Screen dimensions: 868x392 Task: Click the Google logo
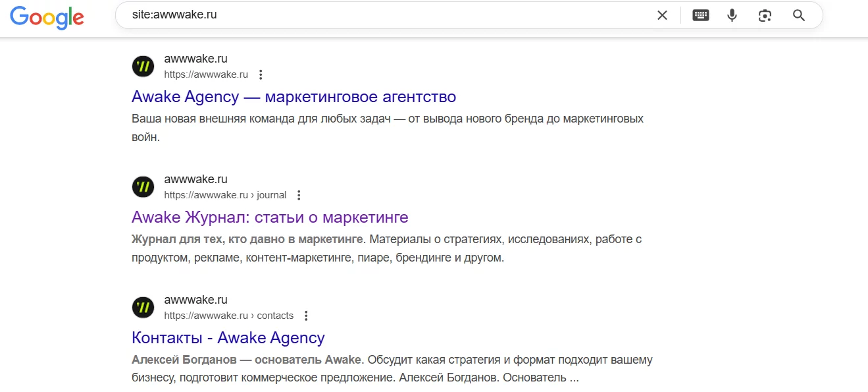[47, 16]
